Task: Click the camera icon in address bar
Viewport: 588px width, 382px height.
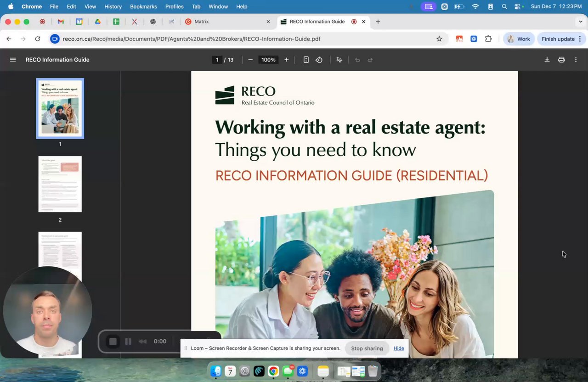Action: tap(55, 39)
